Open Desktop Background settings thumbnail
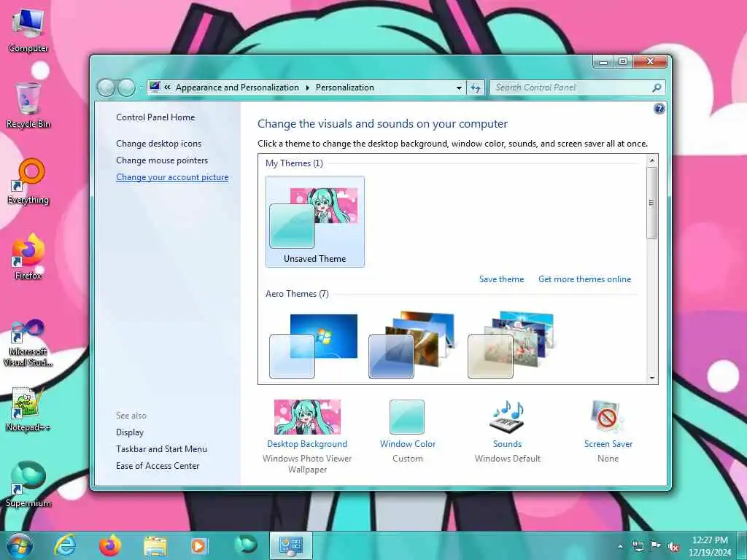This screenshot has width=747, height=560. pyautogui.click(x=307, y=417)
